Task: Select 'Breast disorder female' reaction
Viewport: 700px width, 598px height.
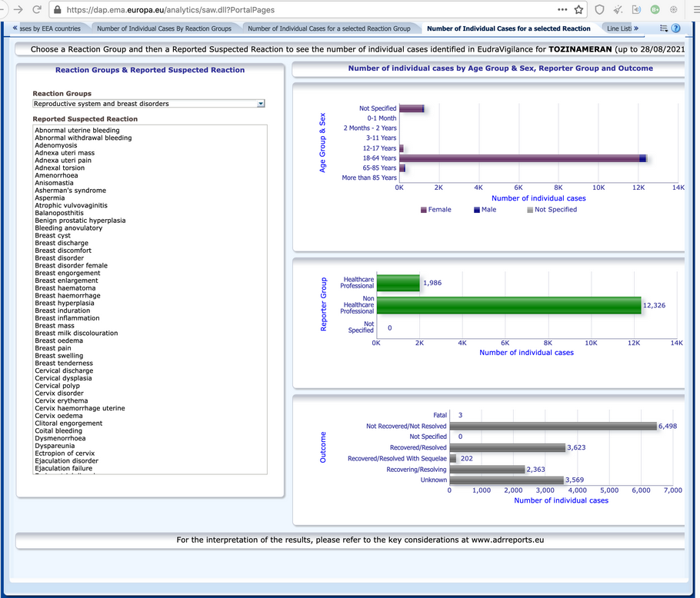Action: [72, 265]
